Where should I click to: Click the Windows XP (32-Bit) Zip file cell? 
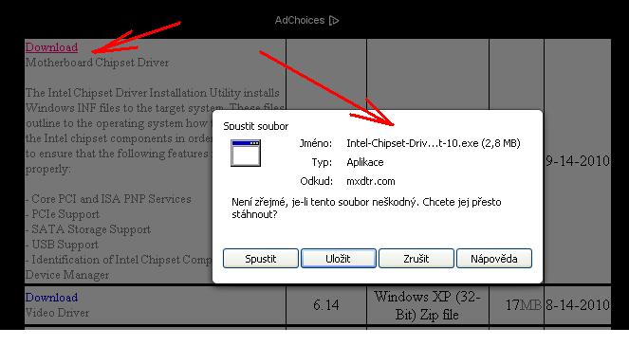point(427,305)
